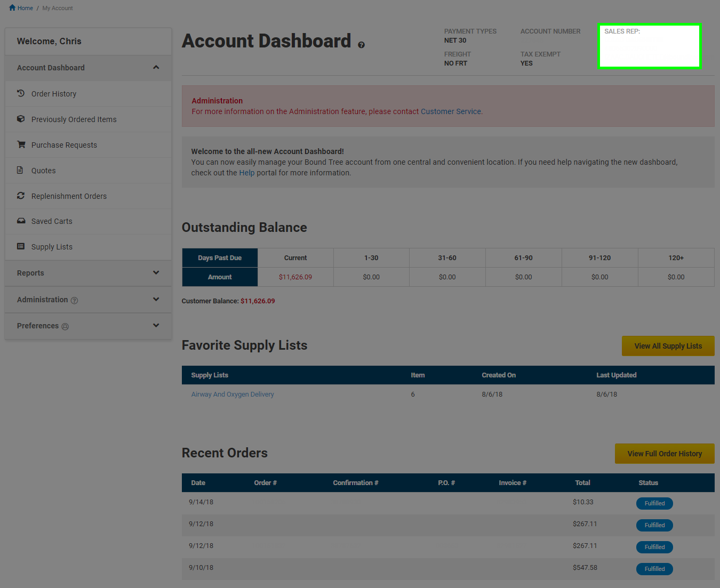The width and height of the screenshot is (720, 588).
Task: Click the Purchase Requests shopping cart icon
Action: point(21,144)
